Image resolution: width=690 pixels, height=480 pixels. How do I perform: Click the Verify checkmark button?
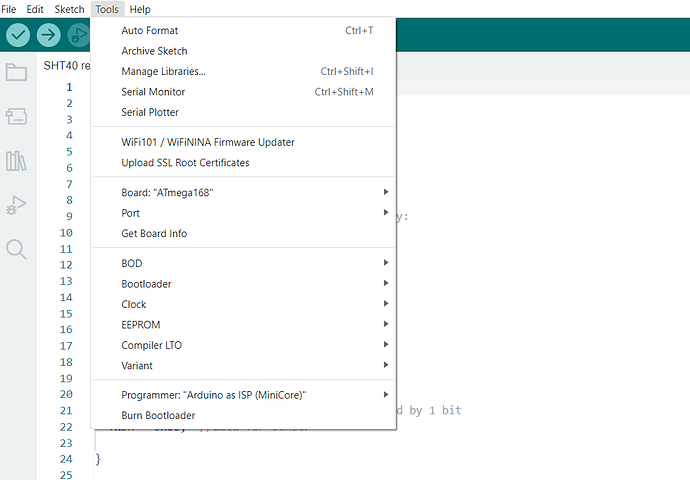click(18, 35)
